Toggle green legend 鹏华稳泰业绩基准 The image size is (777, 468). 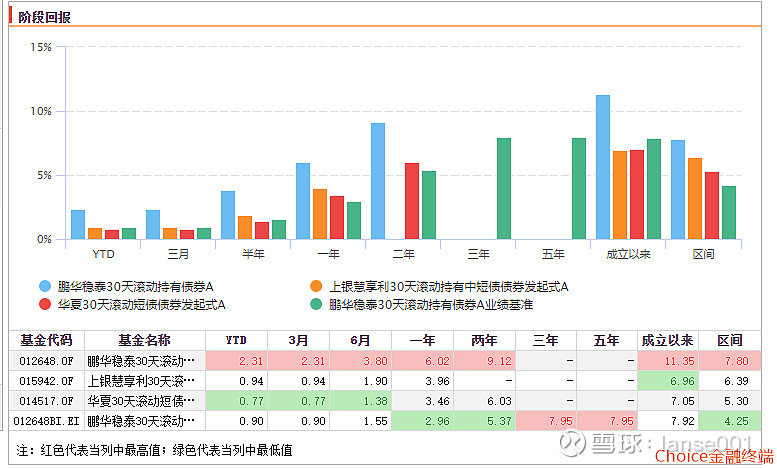coord(421,304)
